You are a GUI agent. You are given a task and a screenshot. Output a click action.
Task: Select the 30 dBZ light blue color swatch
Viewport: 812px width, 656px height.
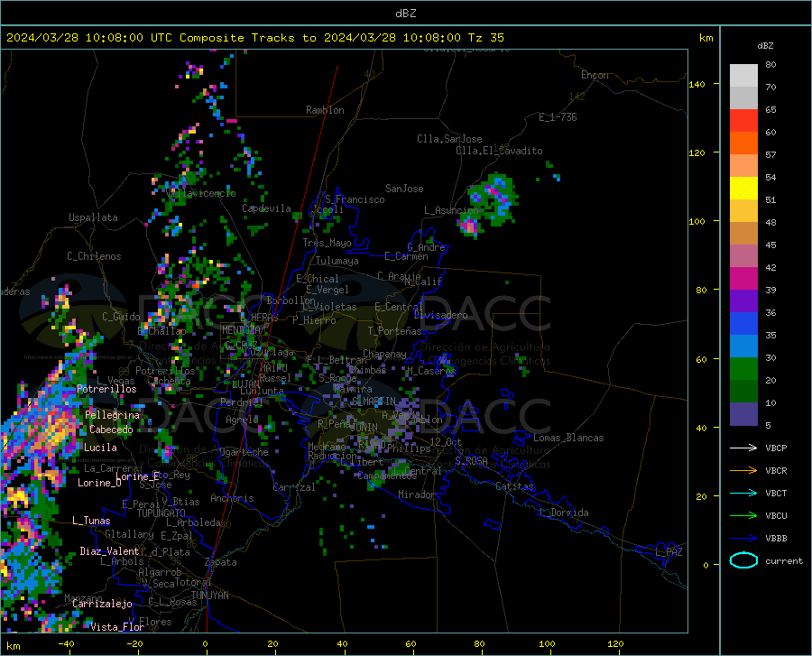[743, 346]
